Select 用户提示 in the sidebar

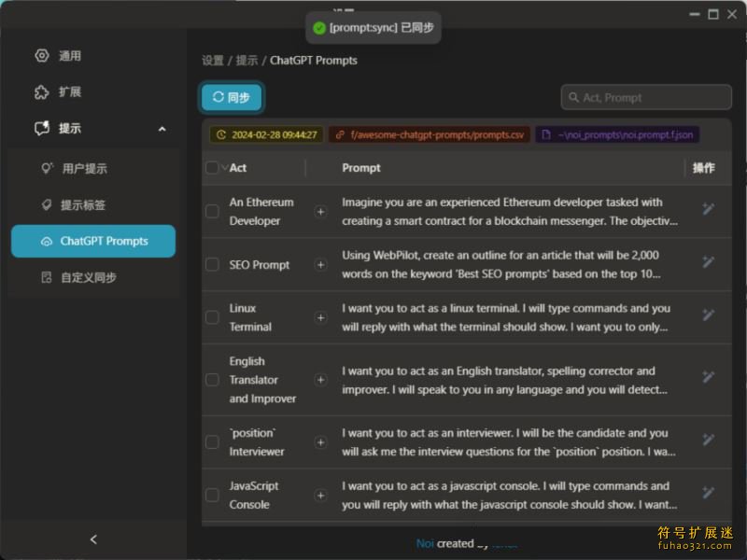[84, 169]
